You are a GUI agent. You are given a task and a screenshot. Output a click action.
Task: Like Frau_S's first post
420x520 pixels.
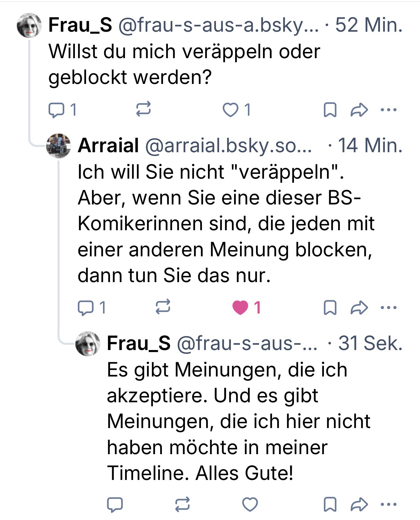pyautogui.click(x=230, y=110)
